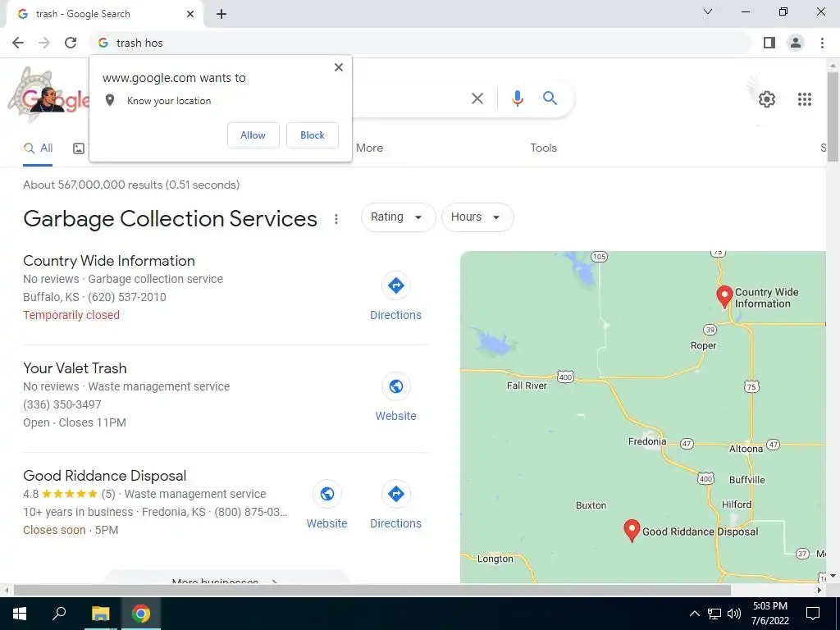Reload the page with the refresh icon

(71, 43)
